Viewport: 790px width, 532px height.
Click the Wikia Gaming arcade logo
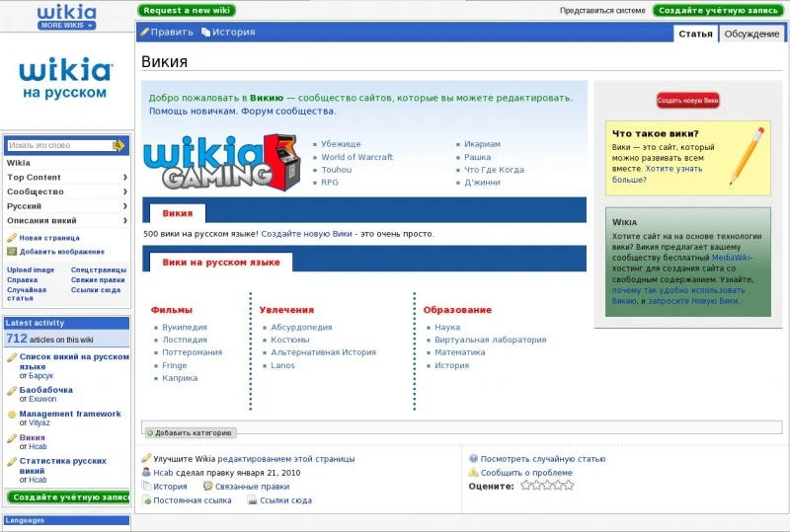click(x=222, y=162)
